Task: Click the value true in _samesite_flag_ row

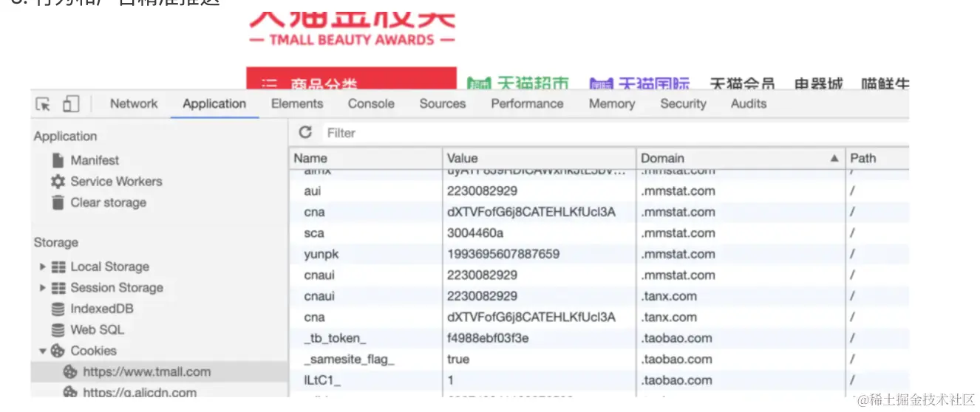Action: click(x=458, y=360)
